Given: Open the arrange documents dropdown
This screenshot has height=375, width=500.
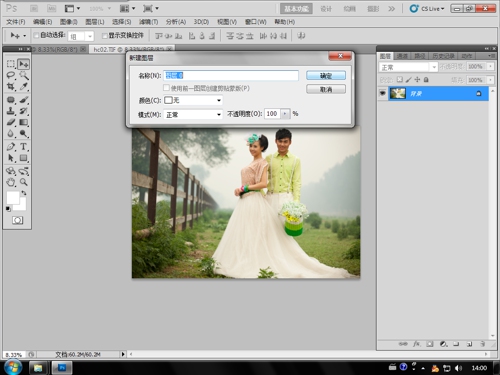Looking at the screenshot, I should pos(127,8).
